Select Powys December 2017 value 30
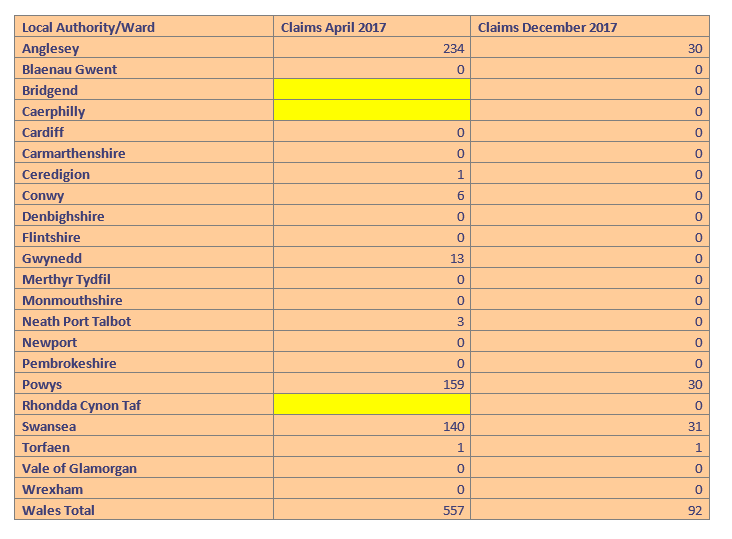Viewport: 732px width, 539px height. pos(694,384)
